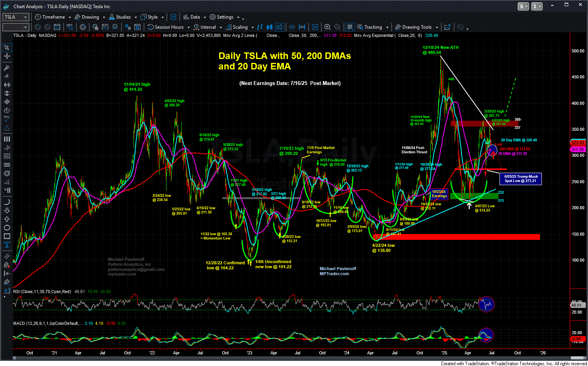Click the RSI indicator label text
Viewport: 588px width, 366px height.
42,291
